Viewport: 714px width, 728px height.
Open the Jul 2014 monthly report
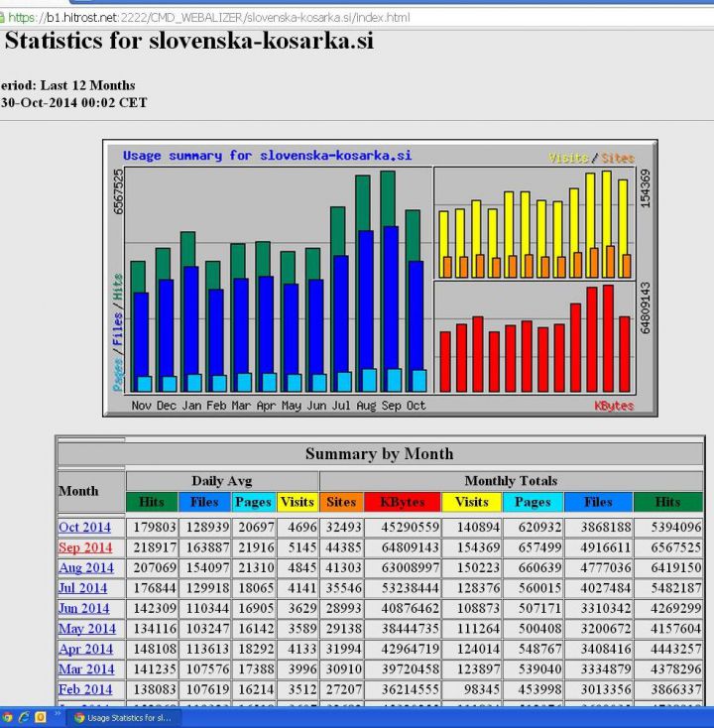[82, 588]
